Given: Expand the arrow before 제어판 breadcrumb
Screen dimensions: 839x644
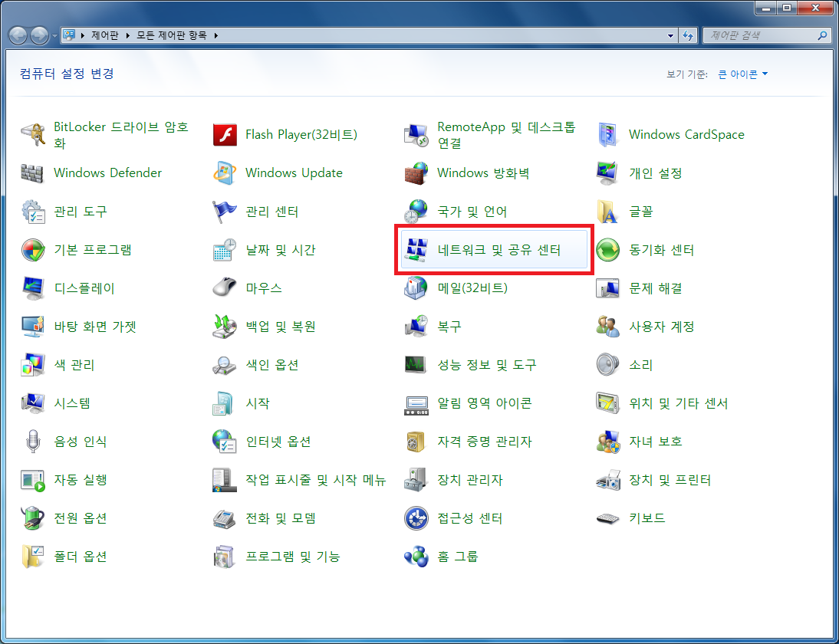Looking at the screenshot, I should (83, 36).
